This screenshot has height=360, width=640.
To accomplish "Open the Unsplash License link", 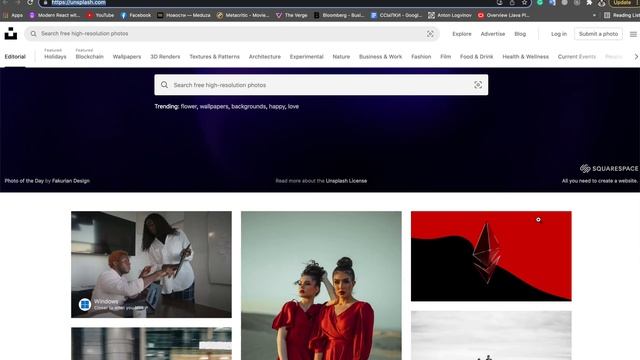I will 347,181.
